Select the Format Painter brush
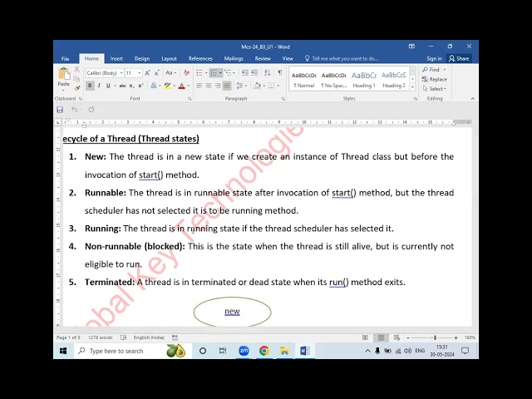The width and height of the screenshot is (532, 399). 77,88
